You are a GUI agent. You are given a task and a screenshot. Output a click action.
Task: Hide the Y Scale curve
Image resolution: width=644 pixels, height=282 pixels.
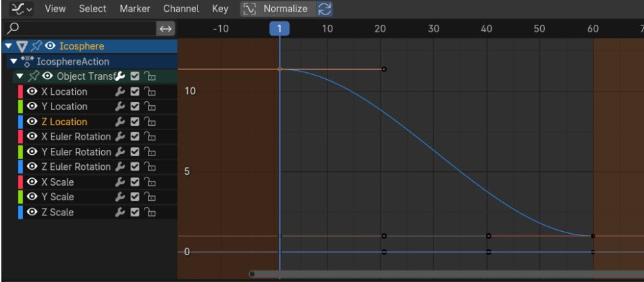pos(32,197)
